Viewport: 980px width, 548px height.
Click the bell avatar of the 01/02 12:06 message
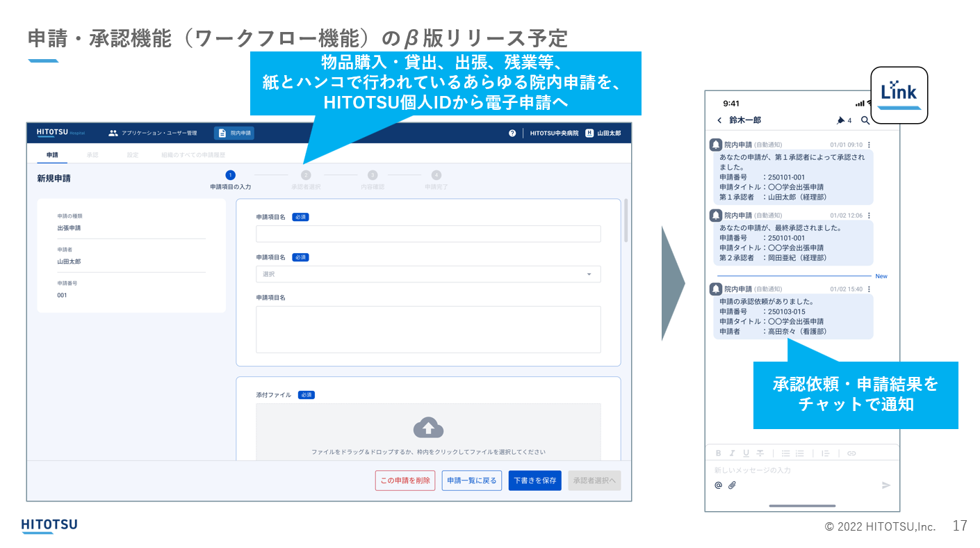(715, 216)
